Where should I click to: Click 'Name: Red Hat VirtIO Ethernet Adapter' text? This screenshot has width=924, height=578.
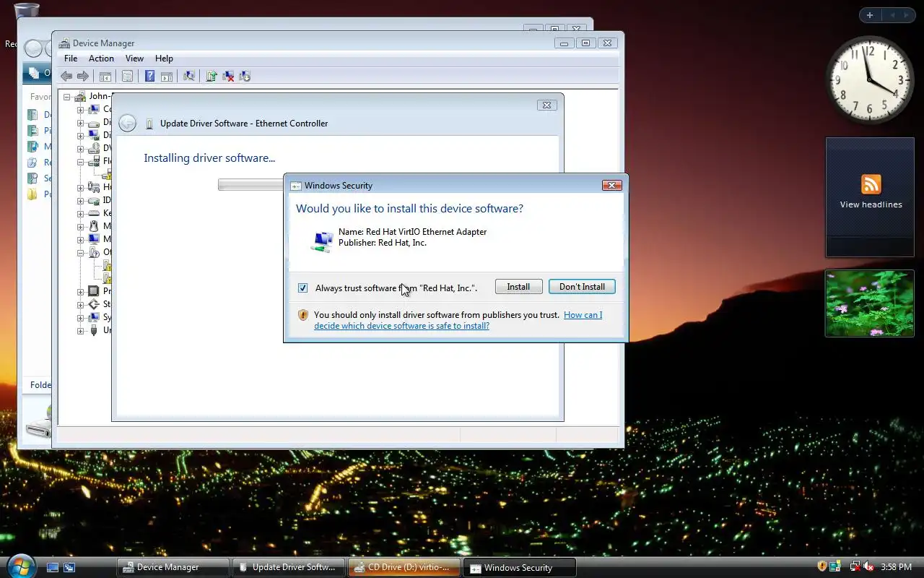pos(413,232)
